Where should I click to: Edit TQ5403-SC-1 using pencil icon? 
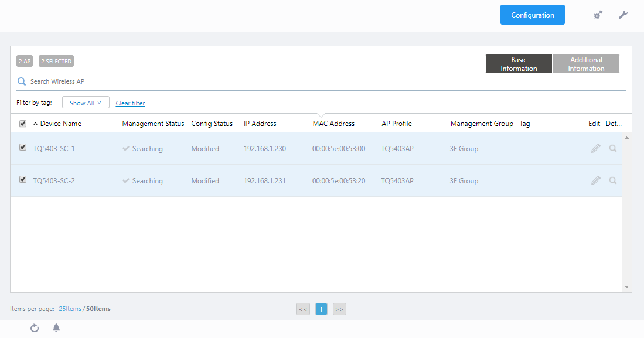595,149
